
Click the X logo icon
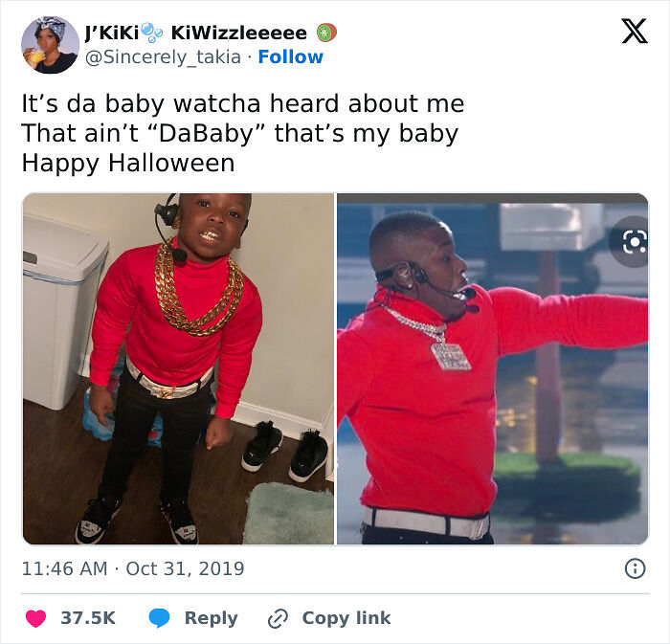click(x=635, y=31)
